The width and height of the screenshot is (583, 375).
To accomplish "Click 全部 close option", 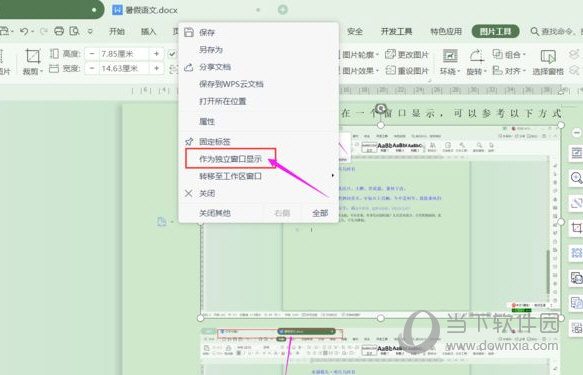I will 320,213.
